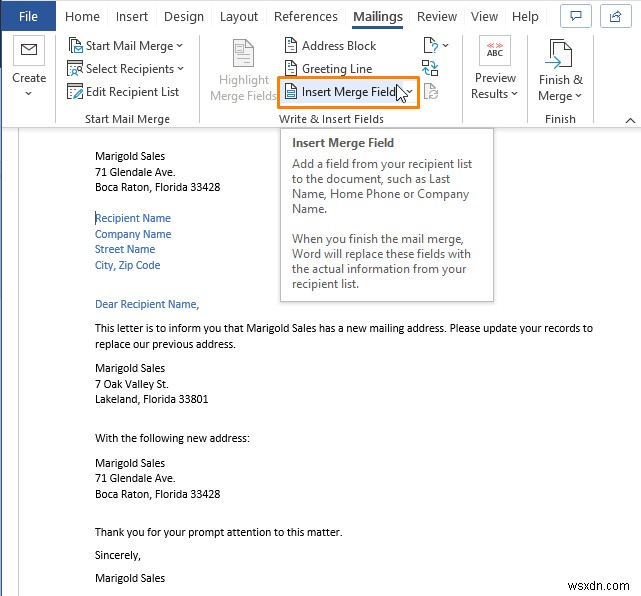The height and width of the screenshot is (596, 641).
Task: Click the Share icon button
Action: [x=616, y=16]
